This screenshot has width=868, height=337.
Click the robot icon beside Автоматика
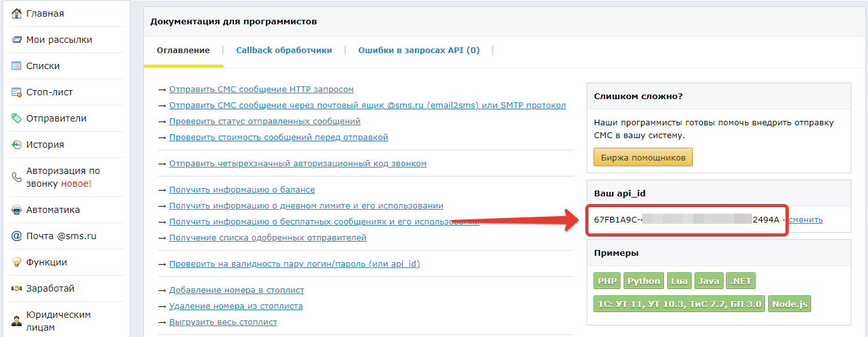click(x=17, y=210)
